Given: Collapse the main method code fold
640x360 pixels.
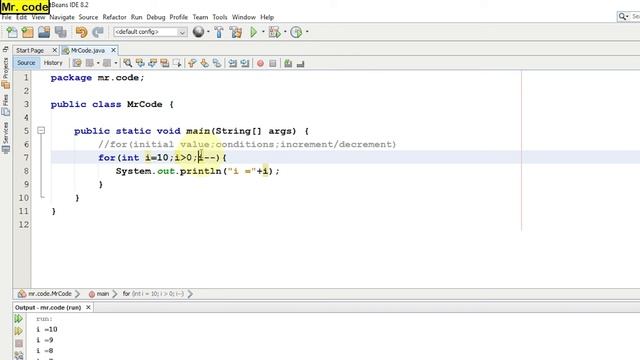Looking at the screenshot, I should [41, 131].
